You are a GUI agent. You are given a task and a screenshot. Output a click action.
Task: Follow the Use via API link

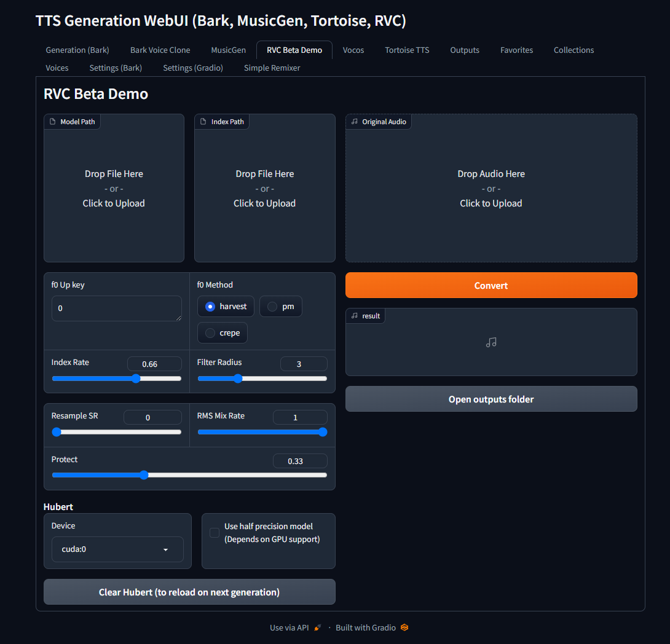click(x=295, y=628)
